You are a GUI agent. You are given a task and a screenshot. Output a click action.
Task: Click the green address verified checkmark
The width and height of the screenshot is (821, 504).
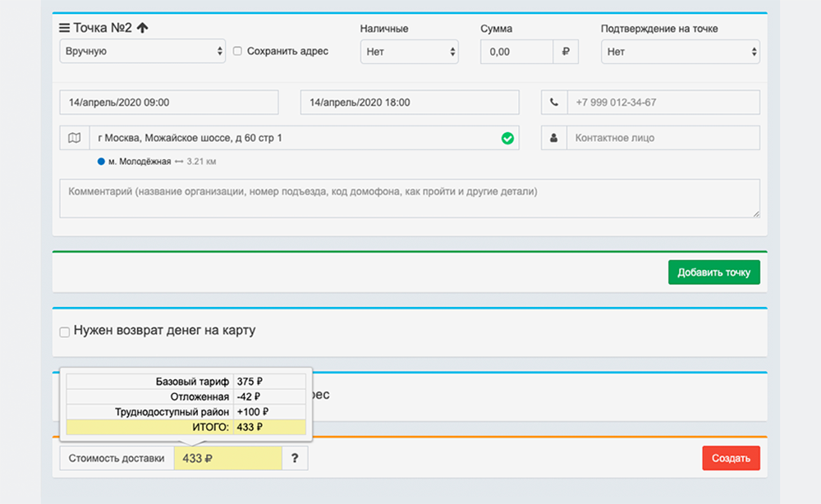[507, 138]
